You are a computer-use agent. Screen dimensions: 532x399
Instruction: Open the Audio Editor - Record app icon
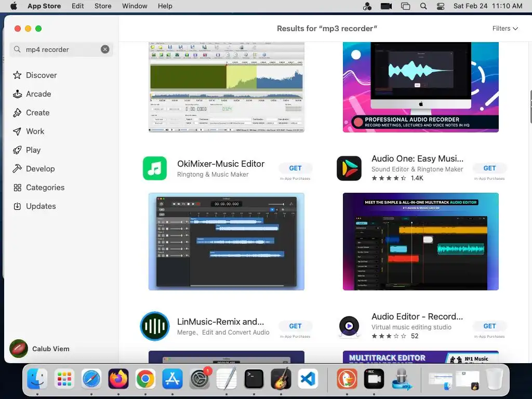pos(349,326)
